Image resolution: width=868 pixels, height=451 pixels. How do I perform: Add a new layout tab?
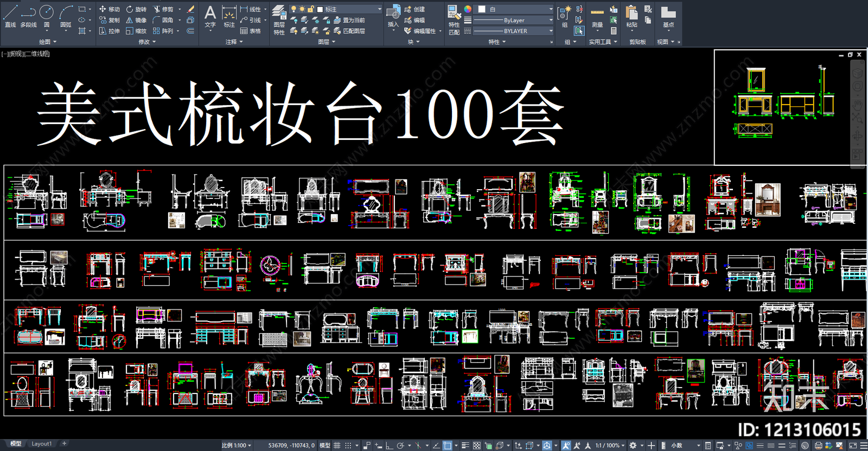[x=64, y=444]
